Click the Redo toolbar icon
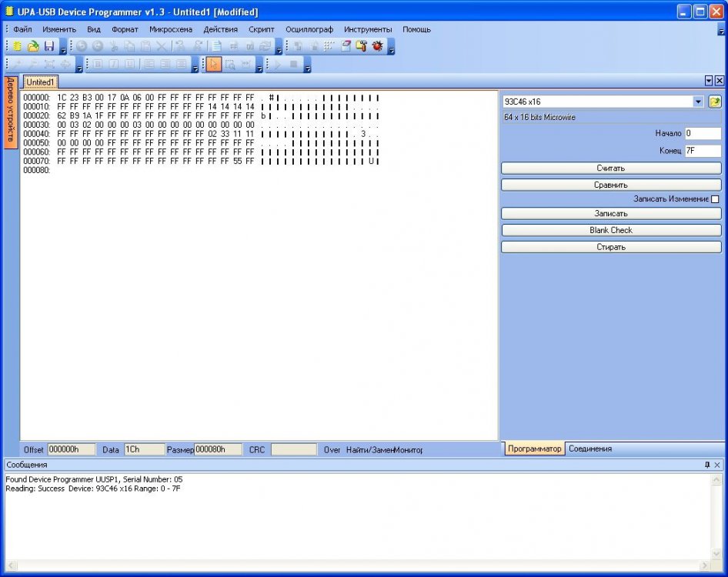This screenshot has width=728, height=577. (98, 46)
